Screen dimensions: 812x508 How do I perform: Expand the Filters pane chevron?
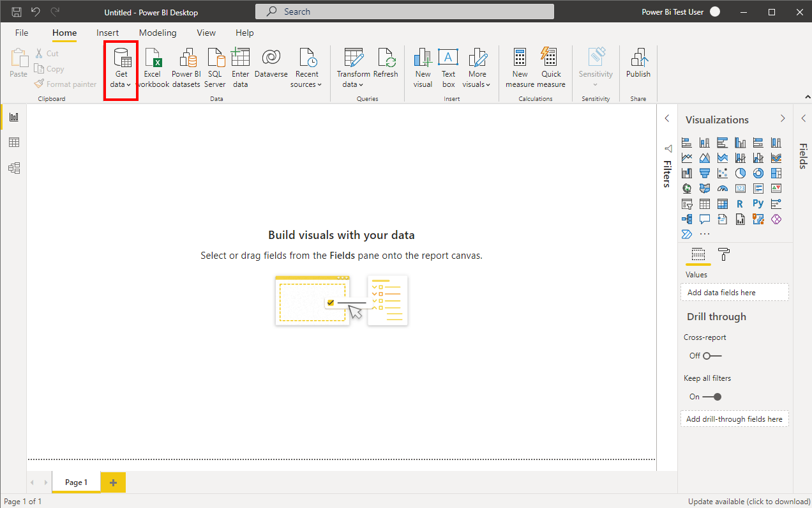[667, 118]
